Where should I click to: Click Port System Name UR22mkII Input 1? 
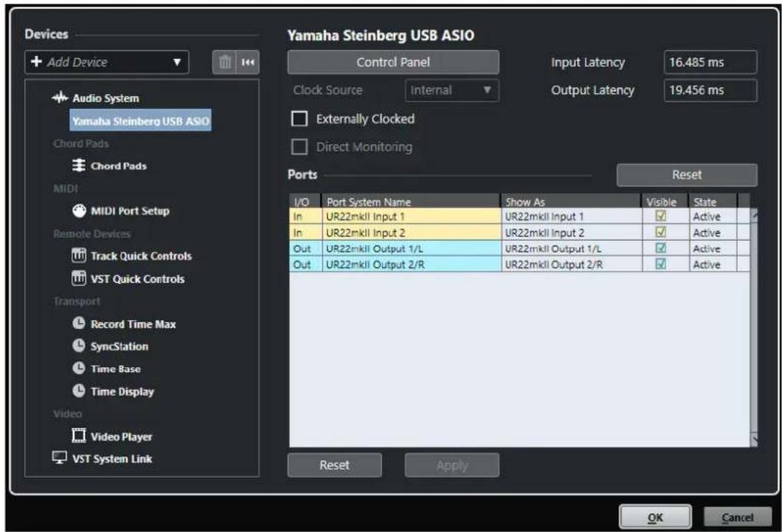coord(411,216)
